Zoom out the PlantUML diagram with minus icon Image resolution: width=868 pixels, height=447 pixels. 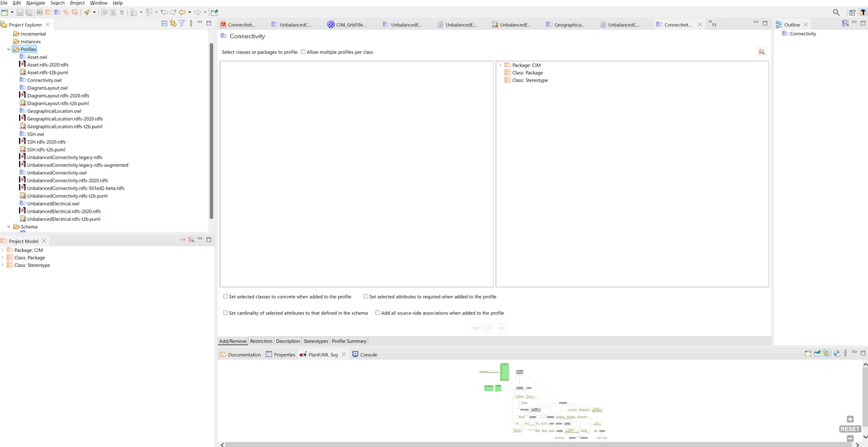tap(850, 438)
